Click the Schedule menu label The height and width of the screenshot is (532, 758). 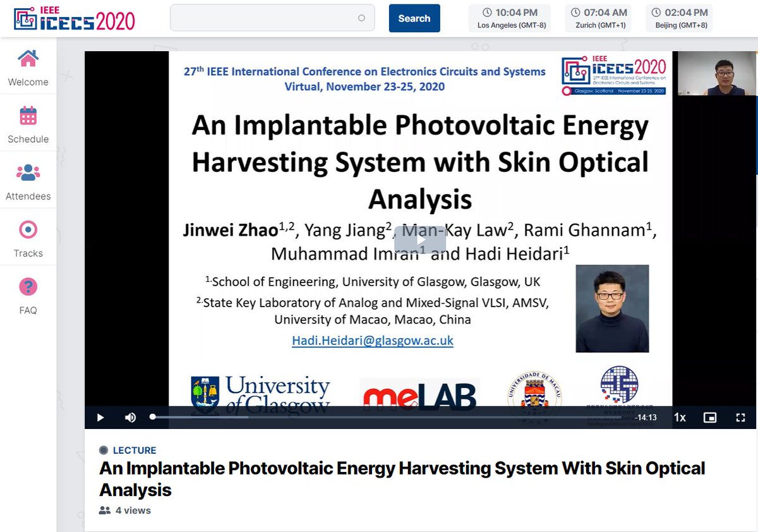click(x=28, y=139)
